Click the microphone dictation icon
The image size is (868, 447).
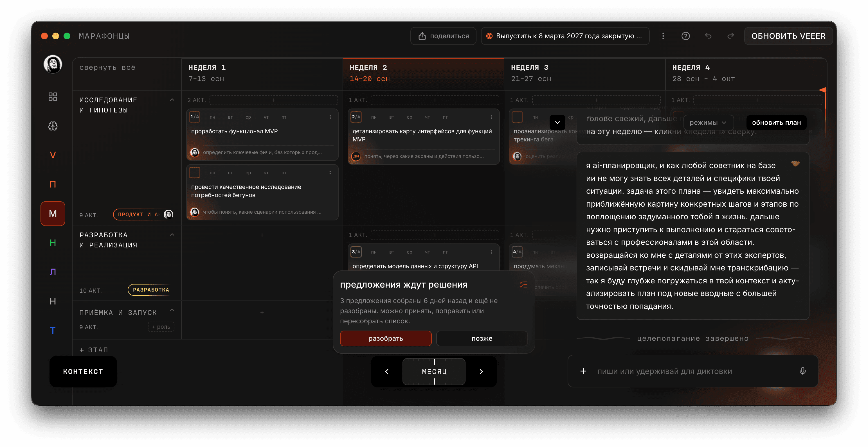(803, 371)
